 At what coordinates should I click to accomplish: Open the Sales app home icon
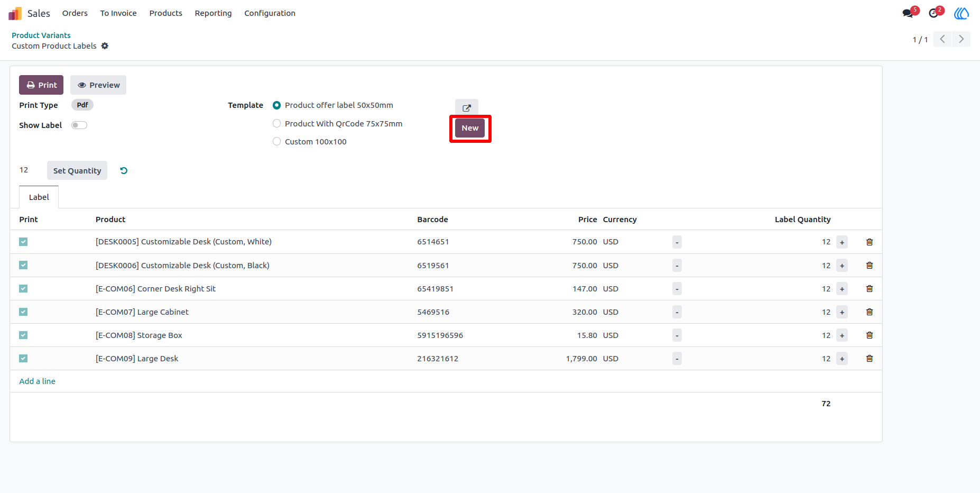(x=15, y=13)
